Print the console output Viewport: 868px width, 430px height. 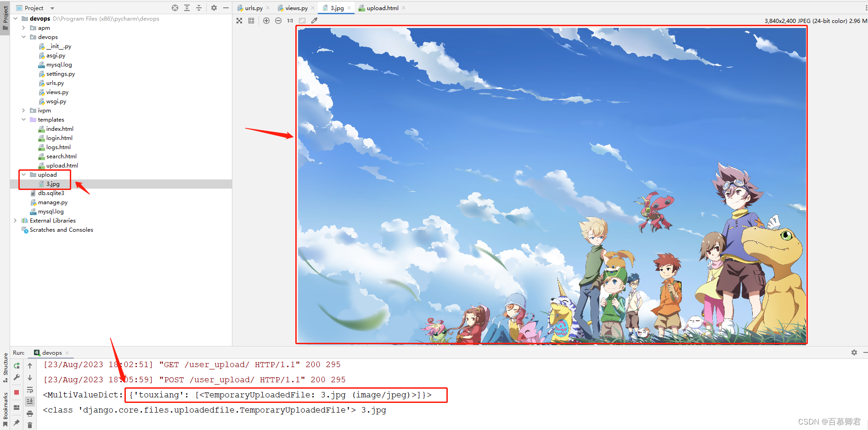(30, 413)
